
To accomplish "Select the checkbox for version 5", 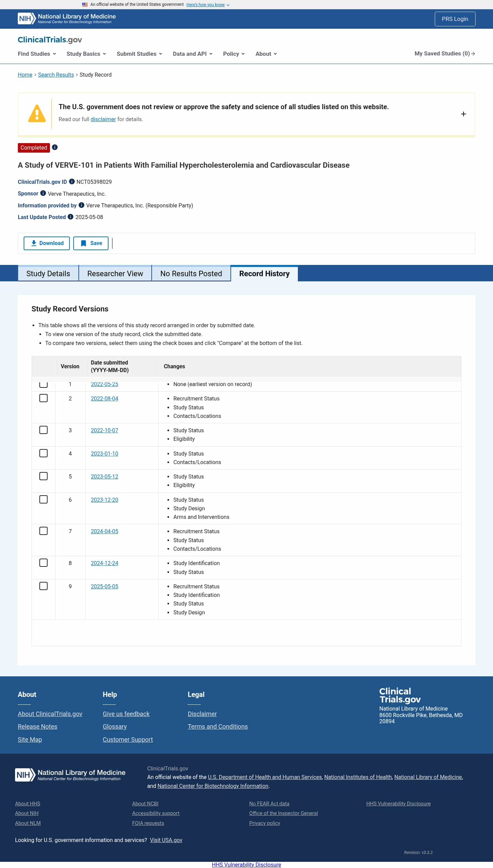I will [43, 476].
